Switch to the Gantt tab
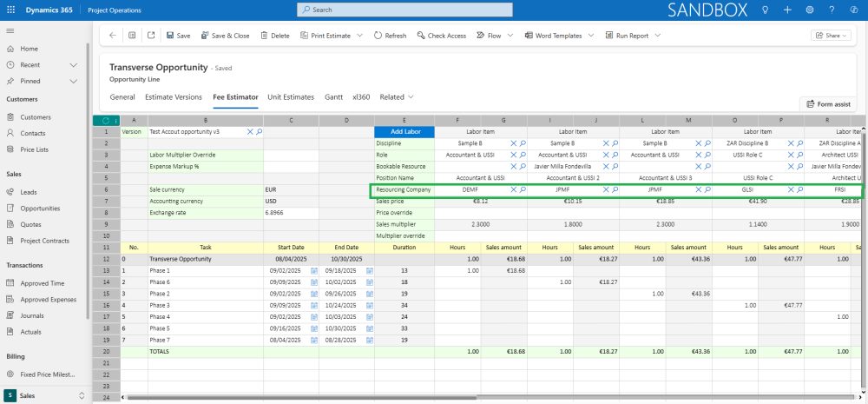Screen dimensions: 868x404 (333, 97)
